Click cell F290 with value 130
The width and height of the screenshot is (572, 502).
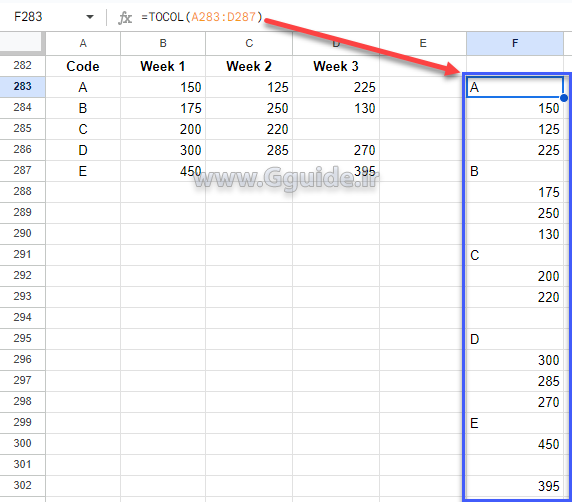tap(515, 234)
